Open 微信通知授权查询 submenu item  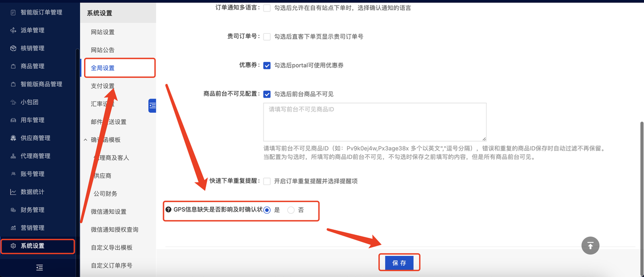(x=115, y=229)
